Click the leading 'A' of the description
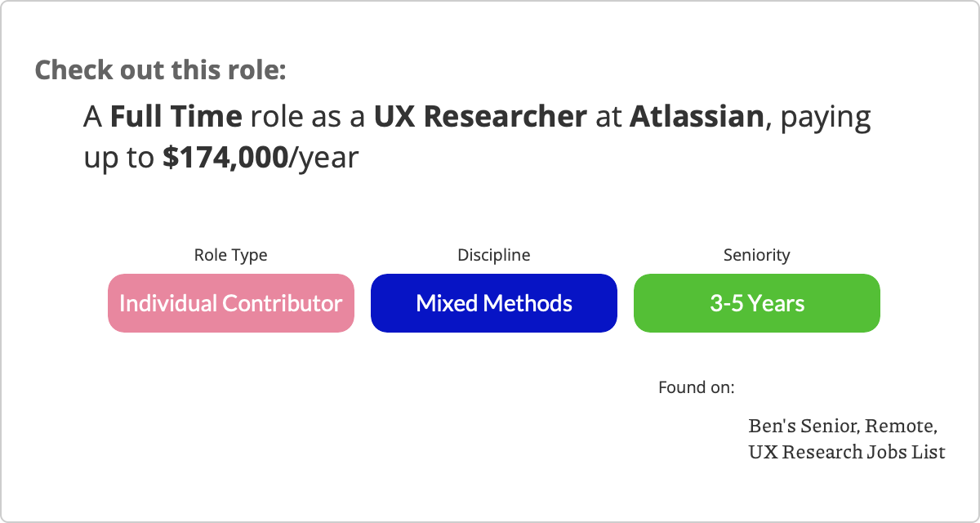The height and width of the screenshot is (523, 980). pyautogui.click(x=93, y=118)
